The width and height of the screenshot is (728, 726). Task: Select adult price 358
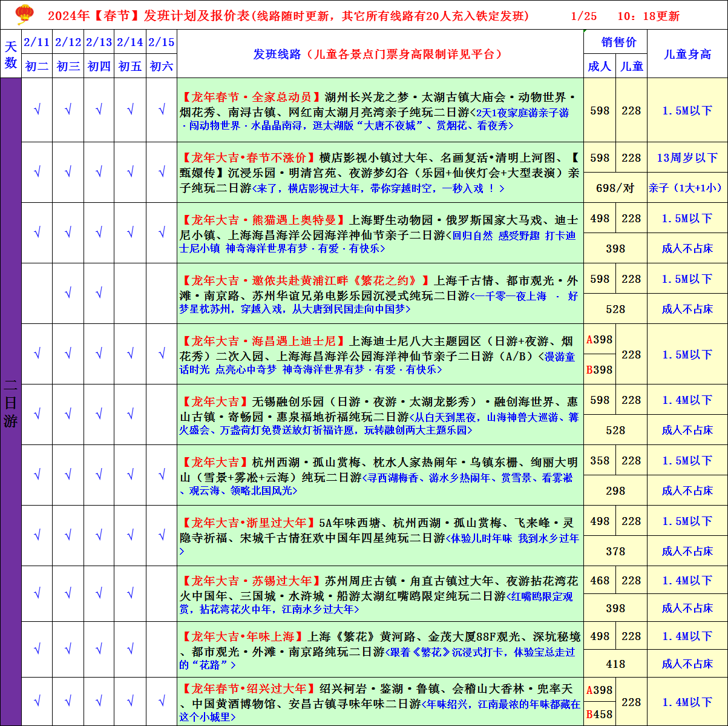pyautogui.click(x=600, y=461)
